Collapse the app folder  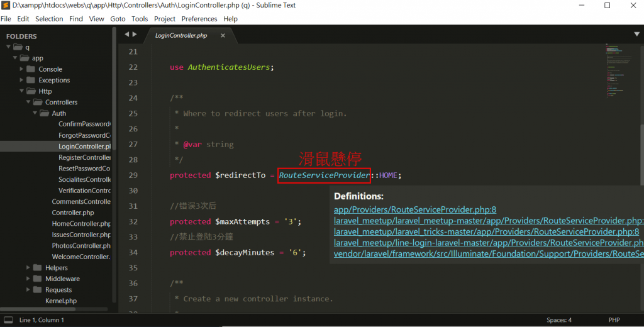[x=15, y=58]
